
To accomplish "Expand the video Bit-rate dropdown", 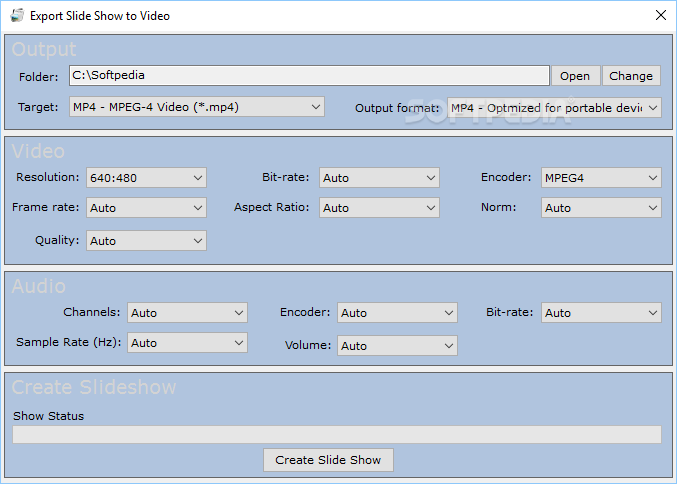I will click(379, 177).
